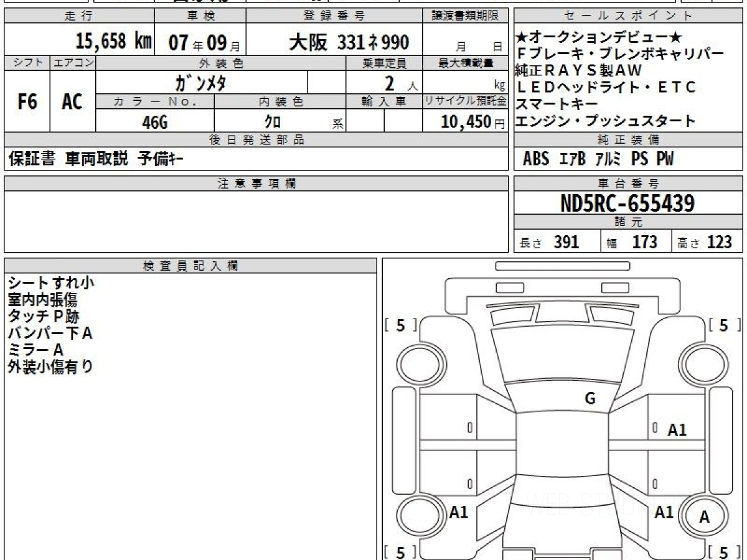Select the LEDヘッドライト・ETC line

(605, 87)
